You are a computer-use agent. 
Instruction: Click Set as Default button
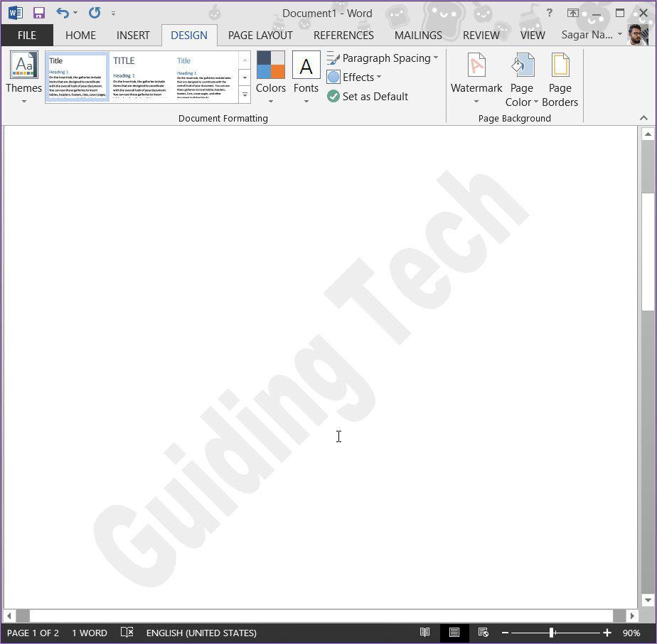coord(368,97)
